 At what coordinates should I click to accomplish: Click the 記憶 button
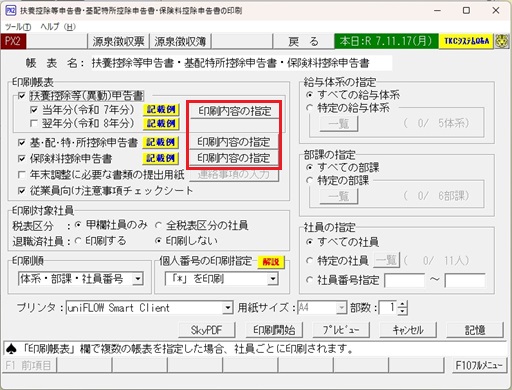(x=475, y=330)
